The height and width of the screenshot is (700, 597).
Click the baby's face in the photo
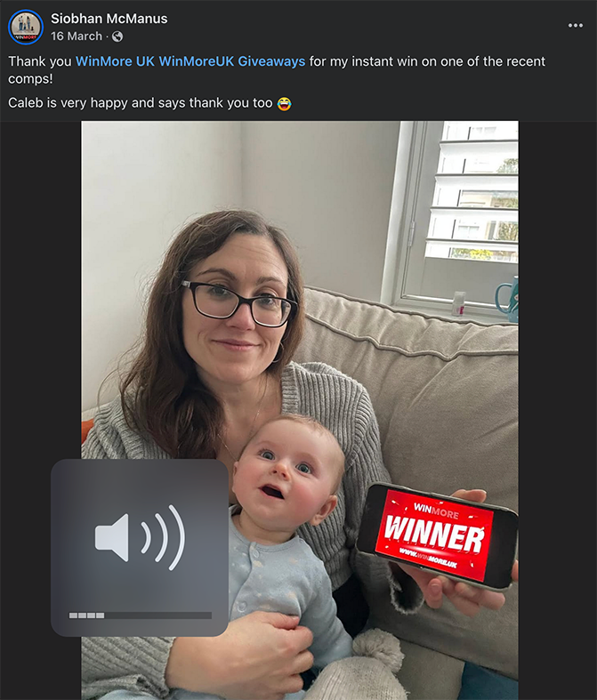[x=285, y=475]
